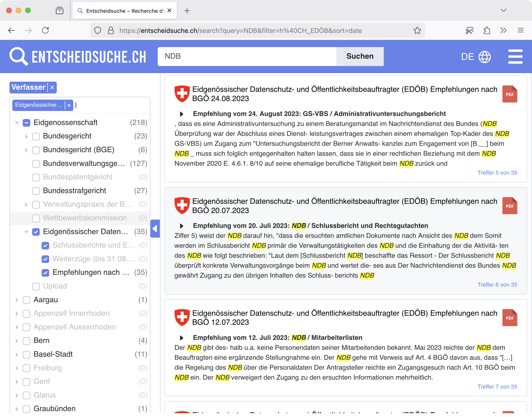This screenshot has width=532, height=417.
Task: Reload the current page
Action: 46,31
